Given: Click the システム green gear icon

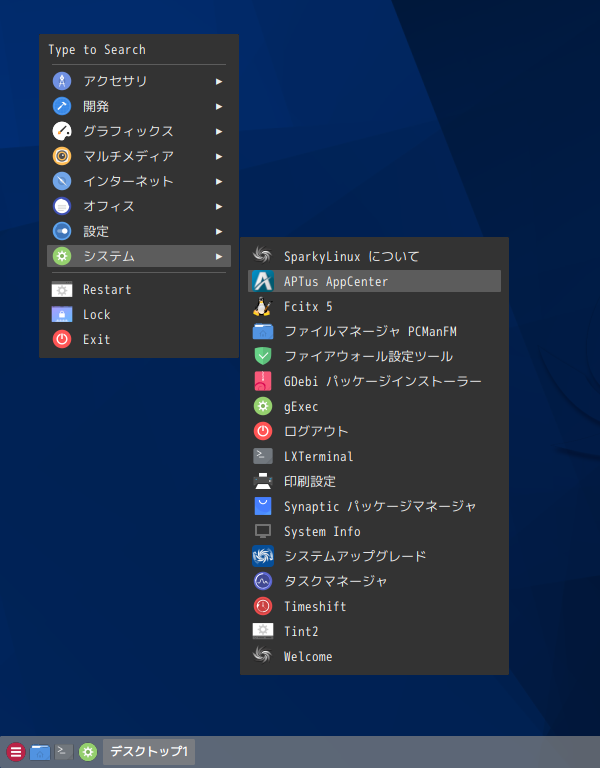Looking at the screenshot, I should tap(62, 256).
